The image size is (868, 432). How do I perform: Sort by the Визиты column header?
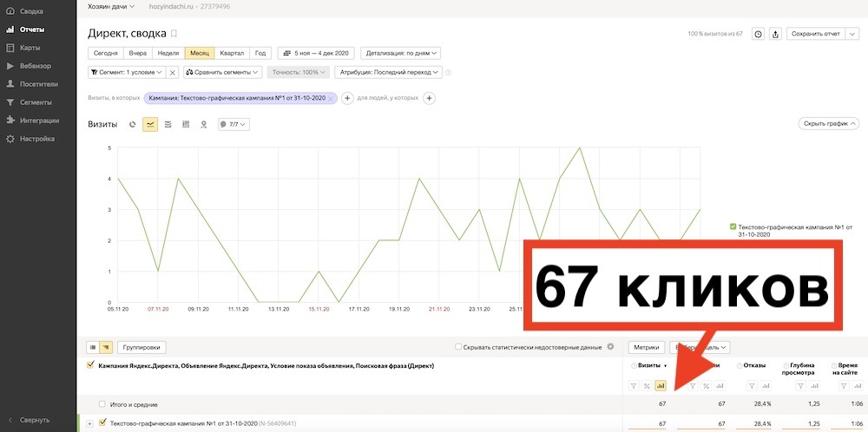click(651, 365)
